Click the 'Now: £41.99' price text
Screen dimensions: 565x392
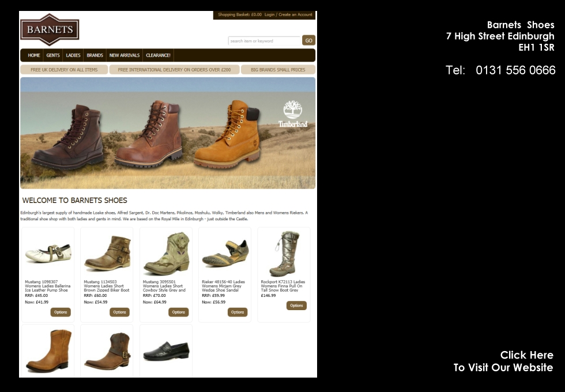click(36, 302)
